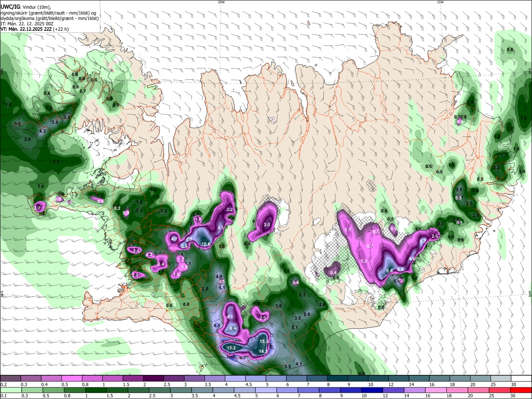Click the 4.9 precipitation value

pyautogui.click(x=220, y=276)
